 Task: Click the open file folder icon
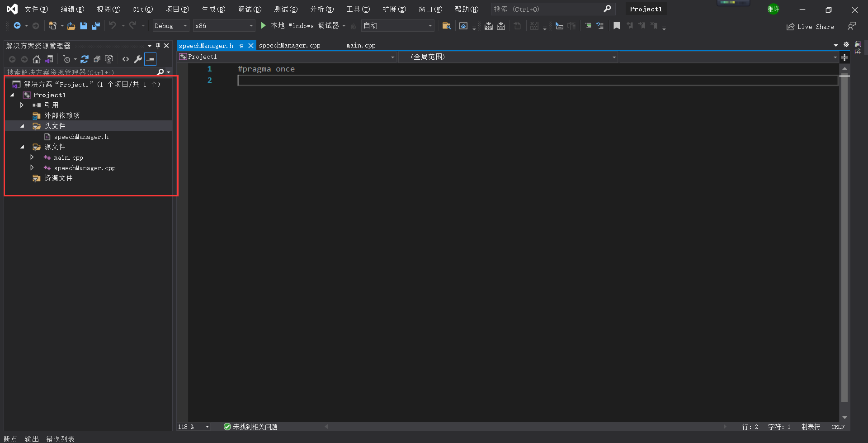(71, 26)
